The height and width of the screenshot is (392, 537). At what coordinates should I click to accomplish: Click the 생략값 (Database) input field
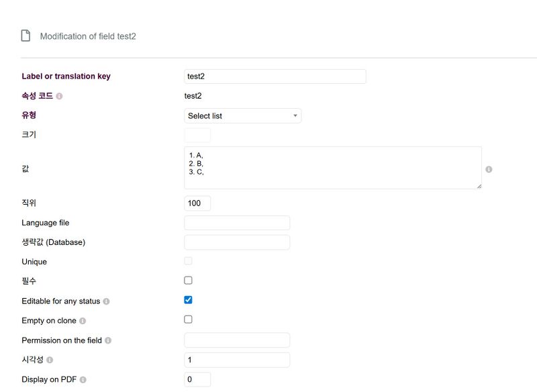[x=237, y=242]
